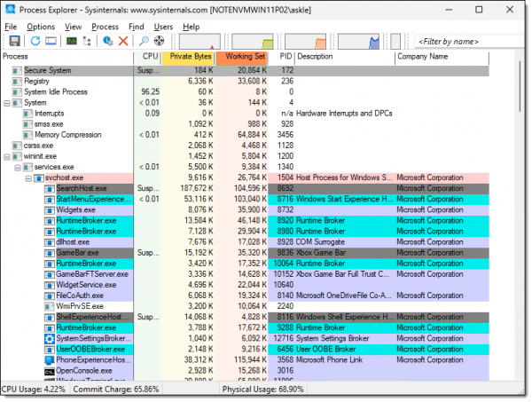Select the csrss.exe process row

(x=245, y=146)
